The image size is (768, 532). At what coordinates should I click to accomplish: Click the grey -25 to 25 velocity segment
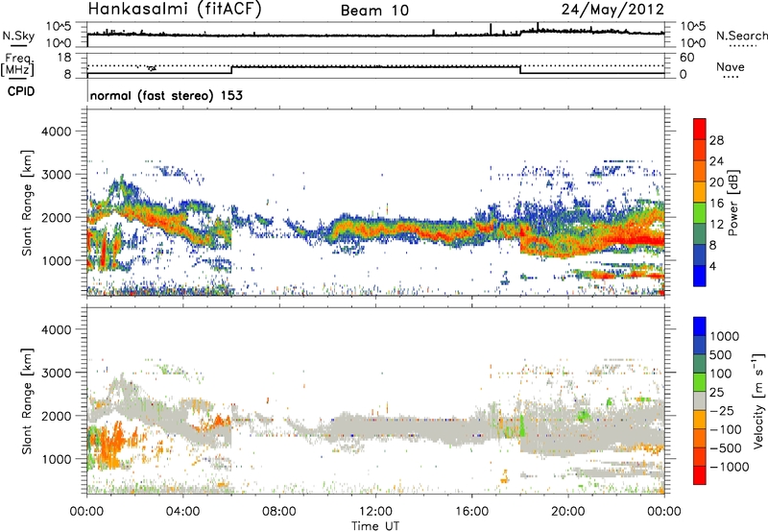pos(700,400)
